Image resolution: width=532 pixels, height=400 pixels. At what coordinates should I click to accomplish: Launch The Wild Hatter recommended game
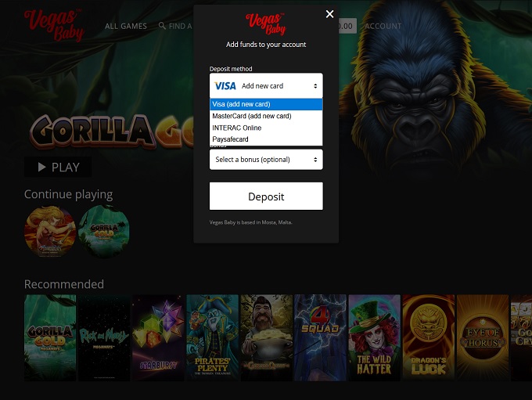[374, 337]
